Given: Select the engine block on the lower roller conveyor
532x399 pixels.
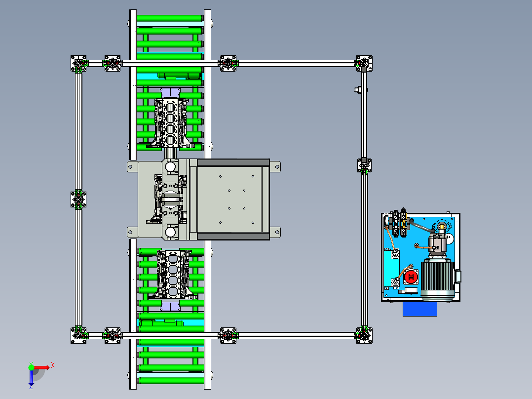Looking at the screenshot, I should point(173,275).
